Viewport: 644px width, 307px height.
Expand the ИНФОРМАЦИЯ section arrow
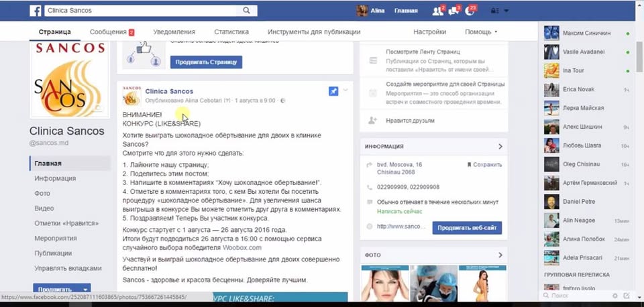point(500,147)
